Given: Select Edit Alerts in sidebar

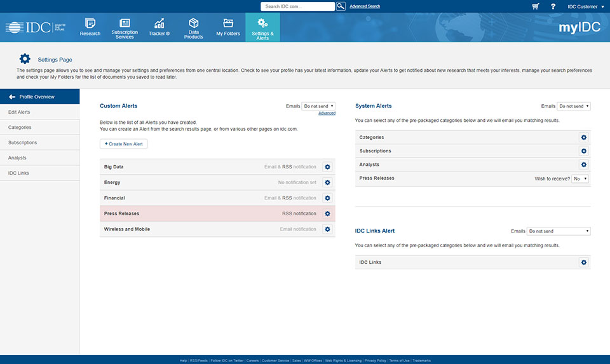Looking at the screenshot, I should 39,112.
